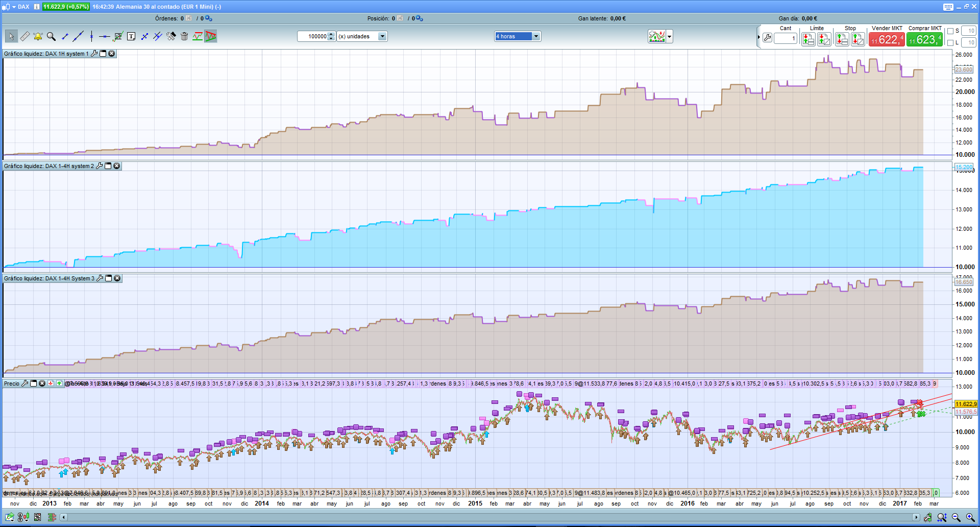The width and height of the screenshot is (980, 527).
Task: Click the trash can delete icon
Action: pos(184,36)
